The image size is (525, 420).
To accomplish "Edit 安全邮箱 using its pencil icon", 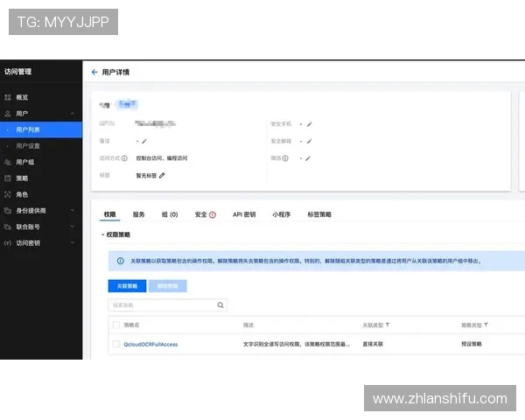I will click(310, 142).
